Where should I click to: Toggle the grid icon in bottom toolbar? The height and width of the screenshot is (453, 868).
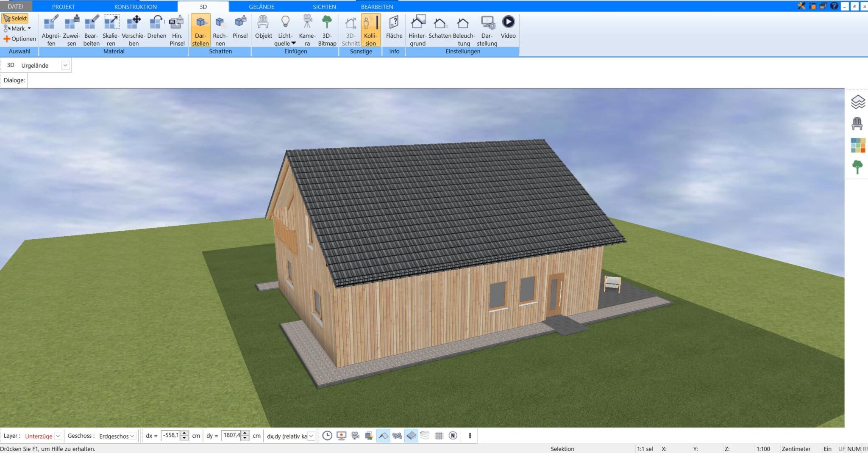click(439, 436)
